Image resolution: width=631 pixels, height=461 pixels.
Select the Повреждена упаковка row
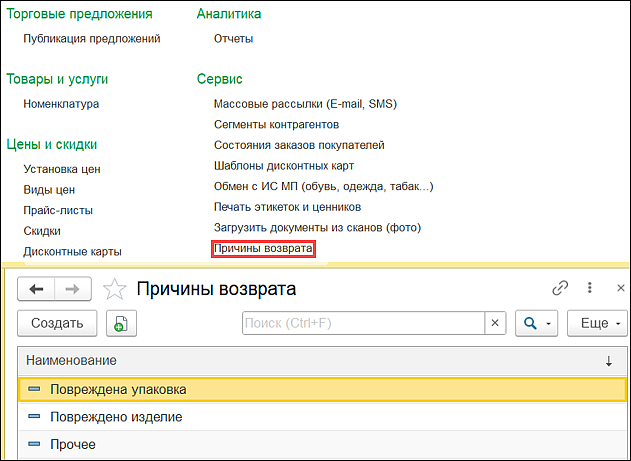coord(323,389)
